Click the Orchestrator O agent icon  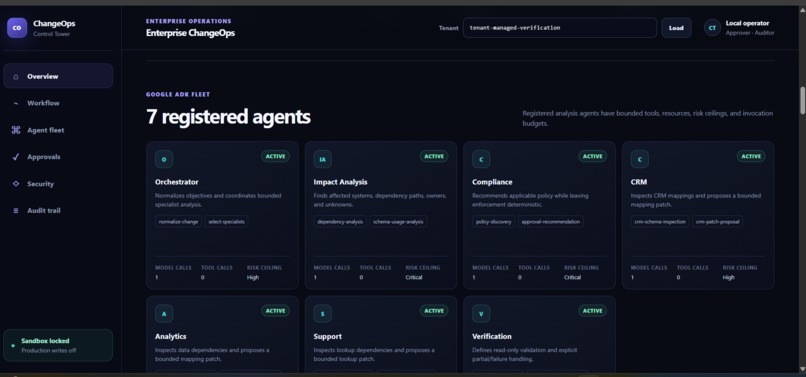164,159
